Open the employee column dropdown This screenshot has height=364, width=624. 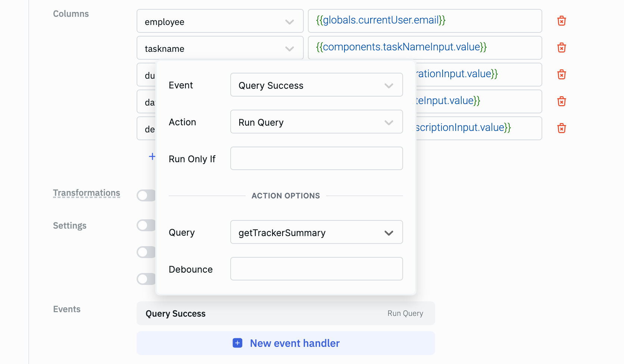coord(220,22)
